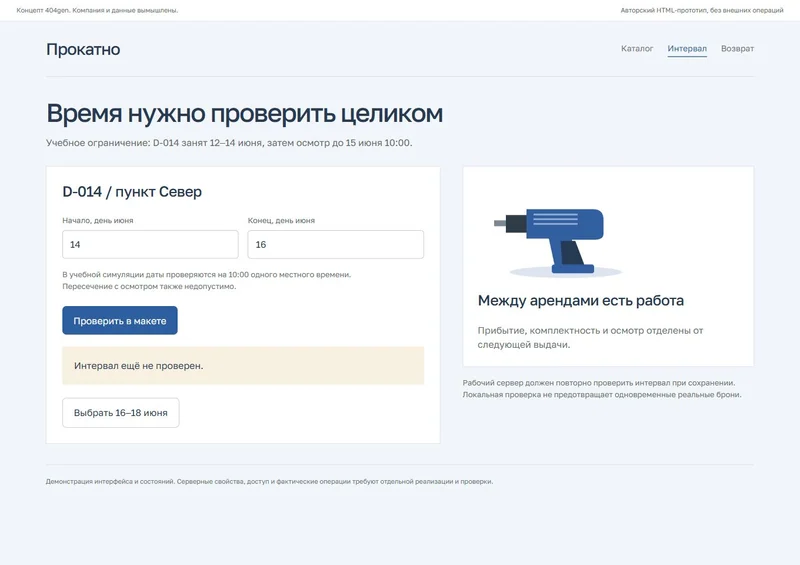Screen dimensions: 800x565
Task: Click the Демонстрация интерфейса footer text
Action: tap(269, 481)
